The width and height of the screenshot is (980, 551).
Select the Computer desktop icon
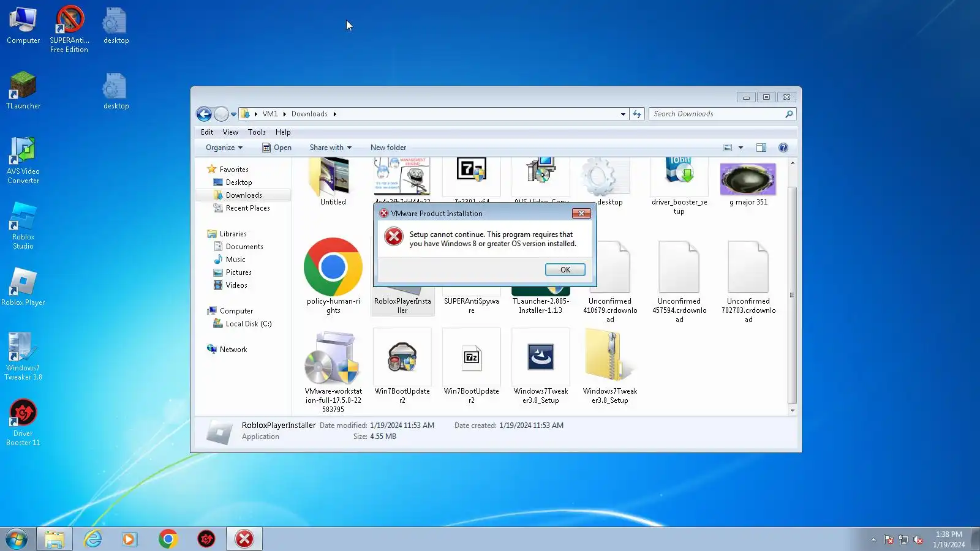point(23,26)
